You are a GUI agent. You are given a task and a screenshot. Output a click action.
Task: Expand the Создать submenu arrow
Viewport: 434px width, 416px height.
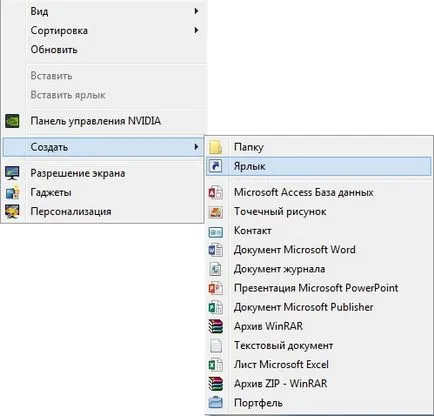pos(196,147)
